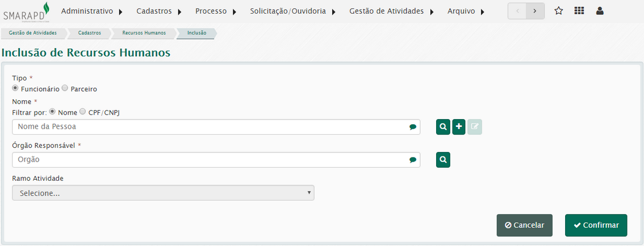Expand the Gestão de Atividades menu
This screenshot has width=644, height=246.
coord(391,11)
